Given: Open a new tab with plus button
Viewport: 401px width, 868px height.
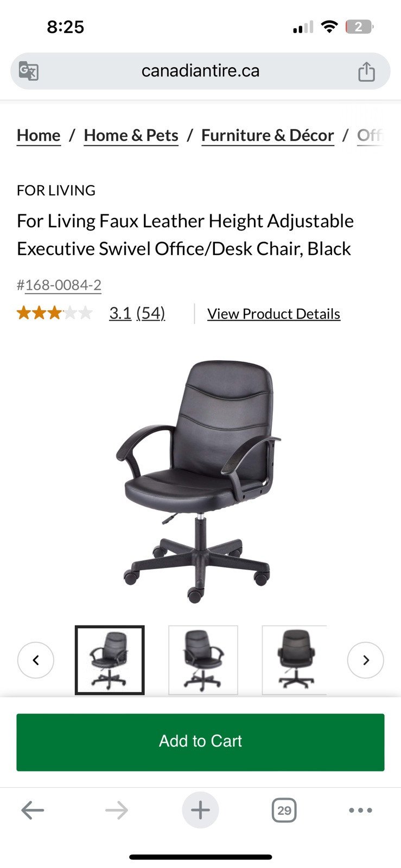Looking at the screenshot, I should click(x=200, y=810).
